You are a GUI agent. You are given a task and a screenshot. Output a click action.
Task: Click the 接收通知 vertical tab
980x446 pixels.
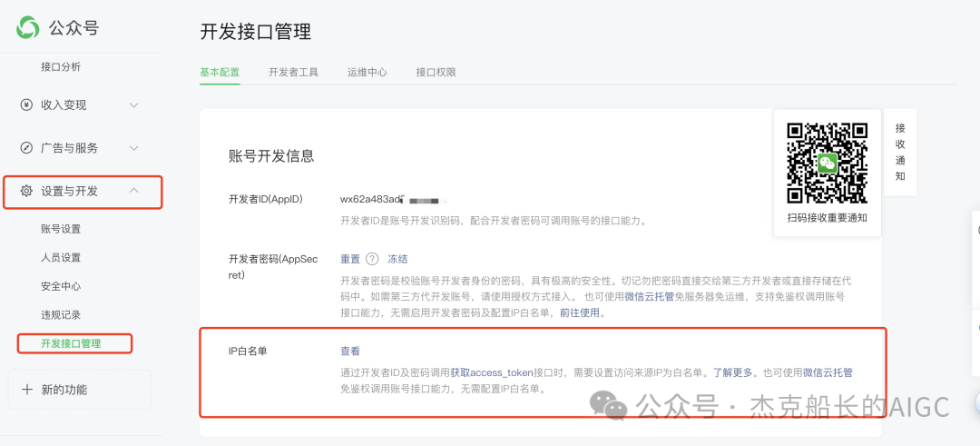pos(900,152)
